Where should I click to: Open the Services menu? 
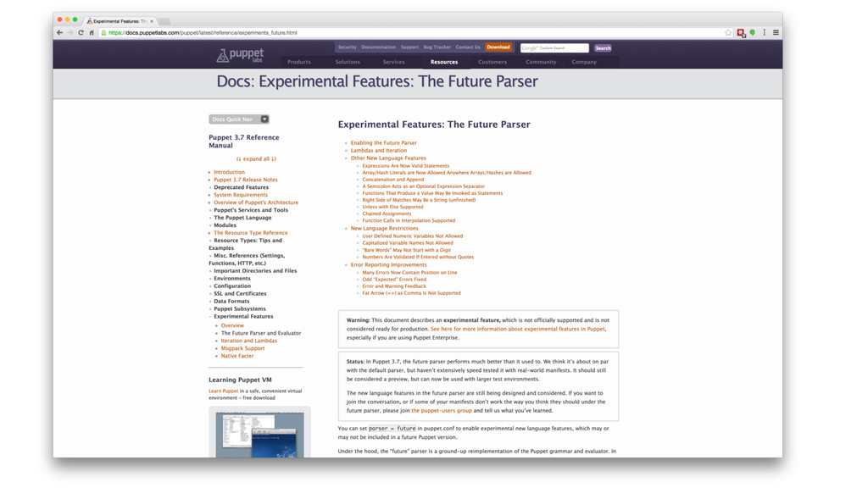pos(393,62)
